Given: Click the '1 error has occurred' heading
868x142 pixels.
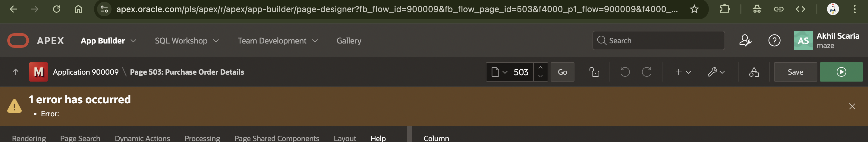Looking at the screenshot, I should pos(80,99).
